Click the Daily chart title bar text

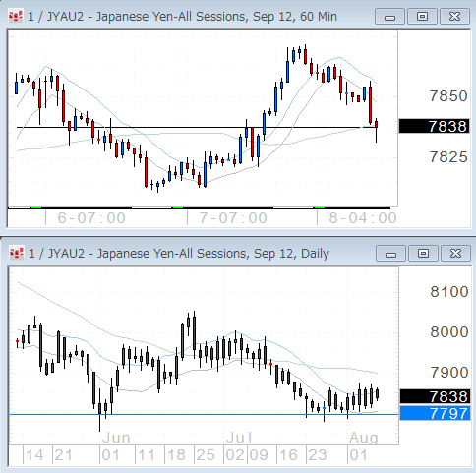coord(179,254)
